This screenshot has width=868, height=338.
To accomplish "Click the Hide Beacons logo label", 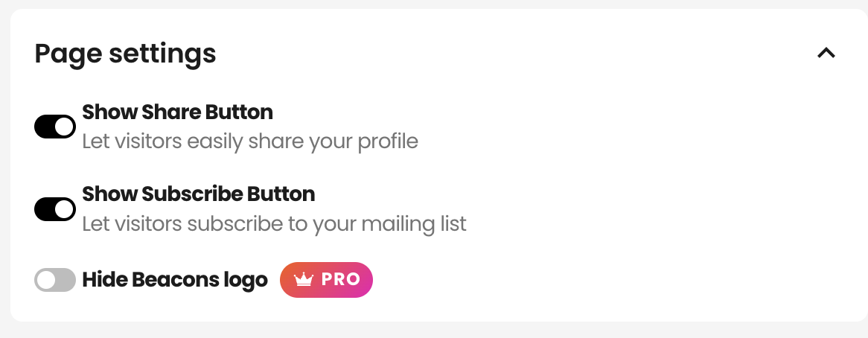I will point(175,280).
